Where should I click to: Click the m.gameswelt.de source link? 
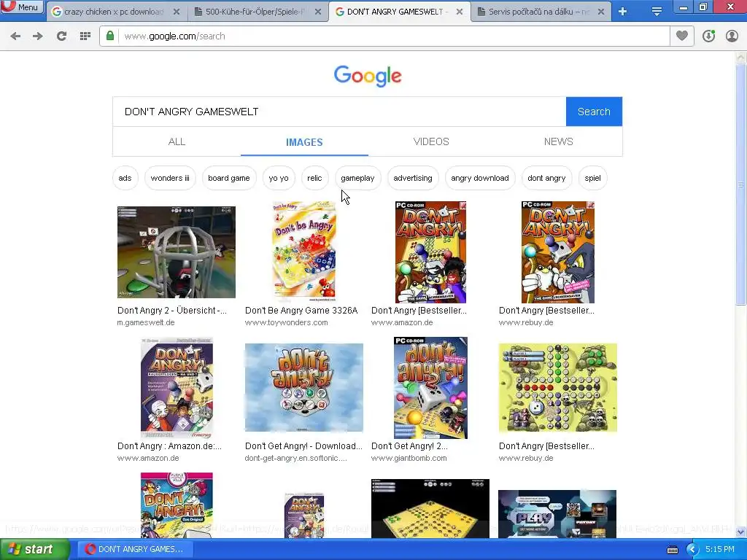coord(146,322)
